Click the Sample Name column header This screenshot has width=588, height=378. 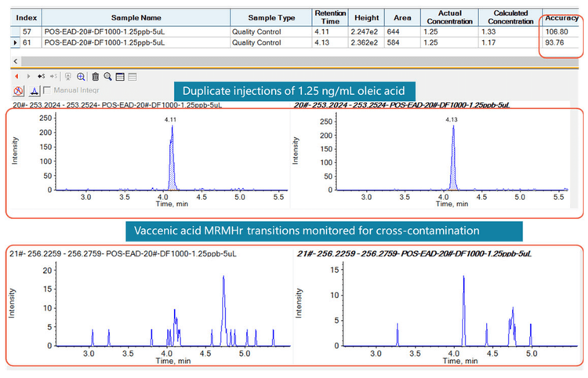[x=136, y=17]
